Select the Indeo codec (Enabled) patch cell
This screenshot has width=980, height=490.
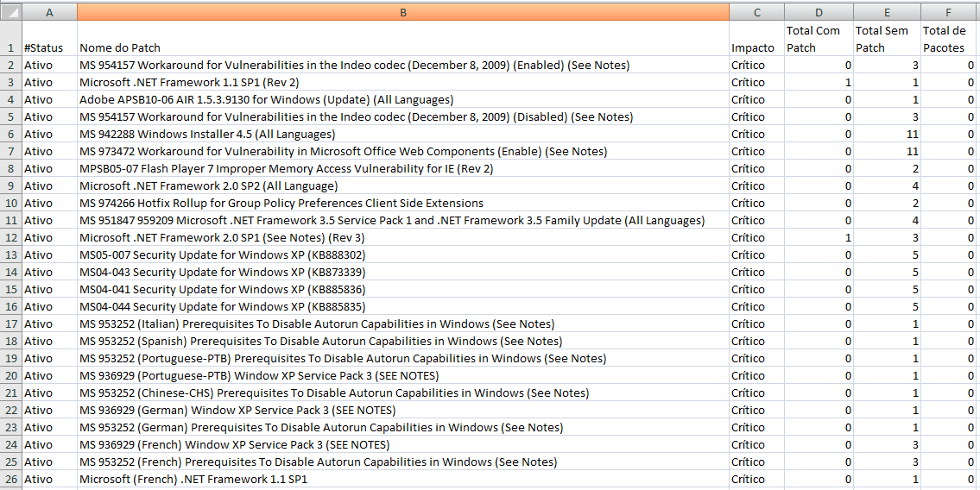[403, 65]
